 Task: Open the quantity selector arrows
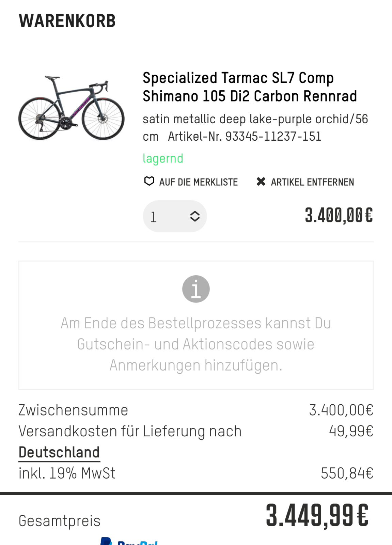point(195,216)
